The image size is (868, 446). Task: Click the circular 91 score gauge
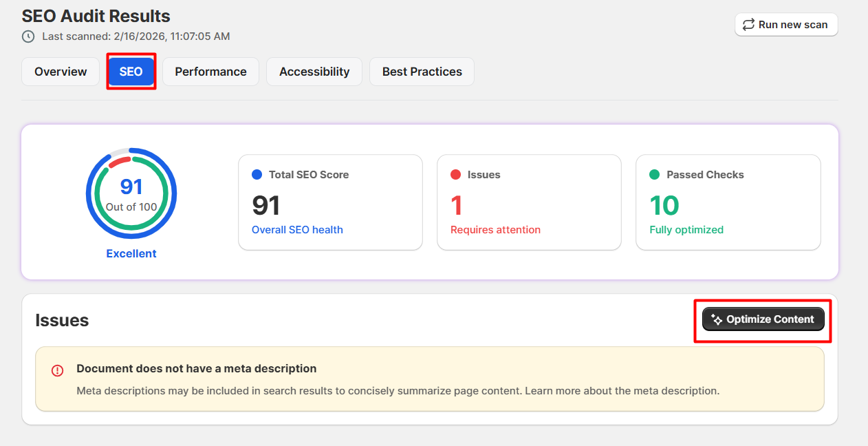pyautogui.click(x=131, y=193)
